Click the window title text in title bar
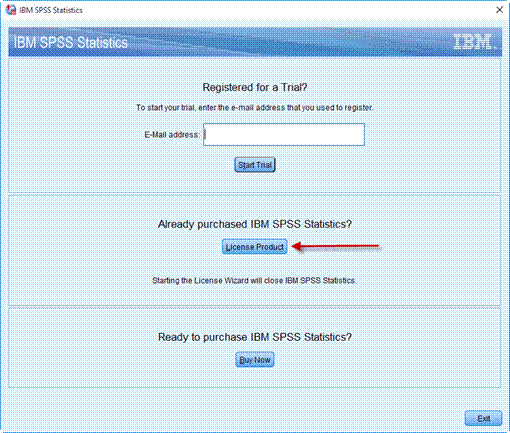The image size is (510, 433). (x=51, y=10)
